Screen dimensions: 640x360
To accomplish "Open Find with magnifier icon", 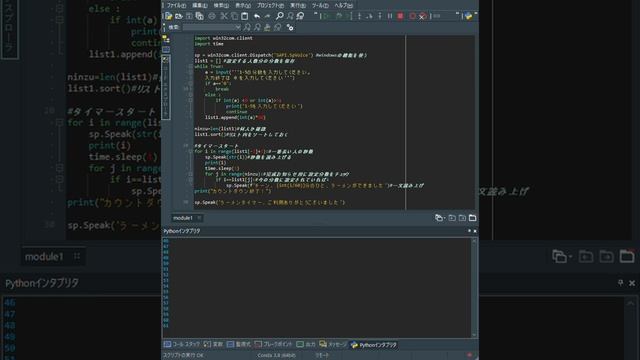I will point(280,16).
